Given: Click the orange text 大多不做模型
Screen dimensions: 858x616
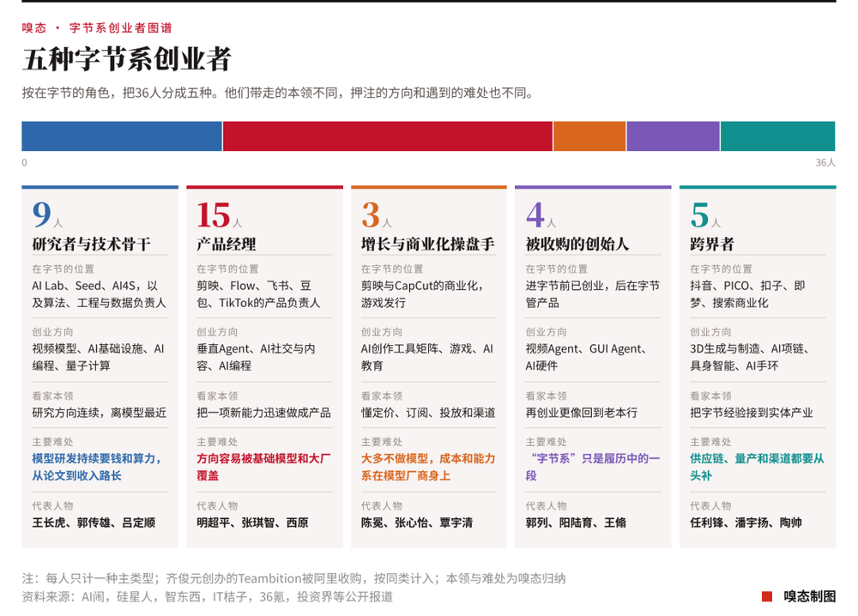Looking at the screenshot, I should point(394,458).
